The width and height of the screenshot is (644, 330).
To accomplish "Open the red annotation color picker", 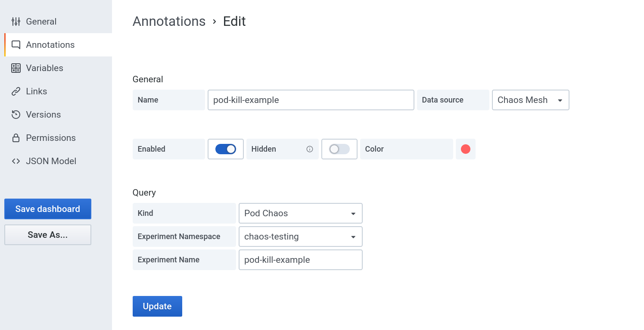I will tap(466, 149).
